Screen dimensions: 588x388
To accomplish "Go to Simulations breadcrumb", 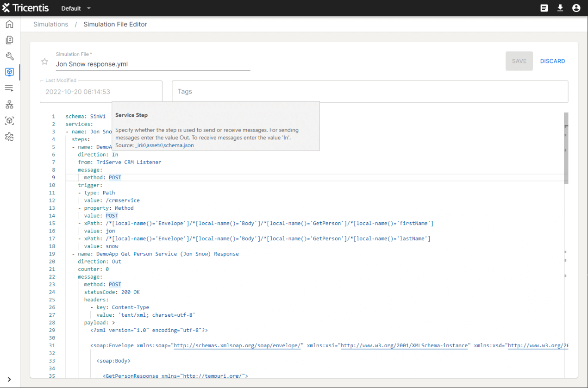I will click(x=50, y=24).
